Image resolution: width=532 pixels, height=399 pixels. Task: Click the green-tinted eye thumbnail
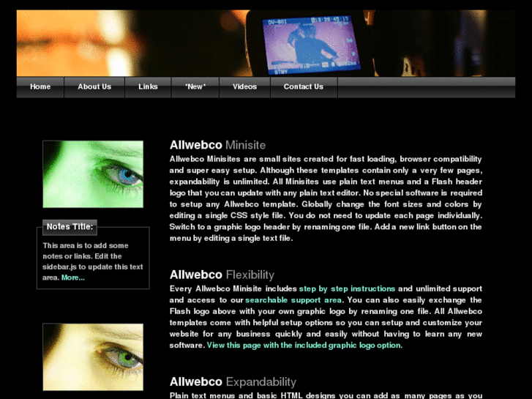point(93,174)
